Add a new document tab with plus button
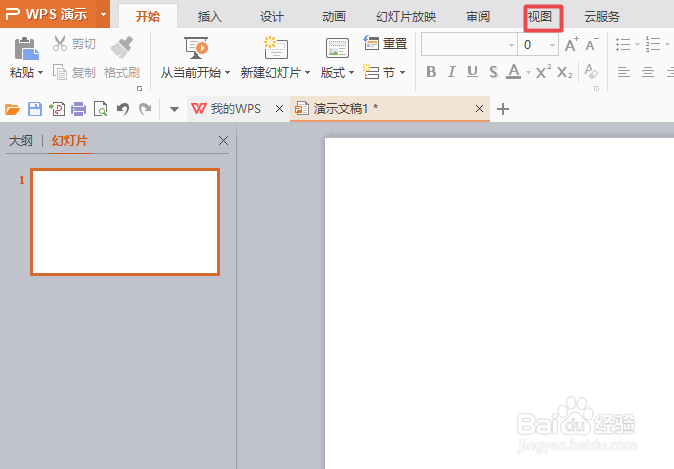The image size is (674, 469). (503, 109)
